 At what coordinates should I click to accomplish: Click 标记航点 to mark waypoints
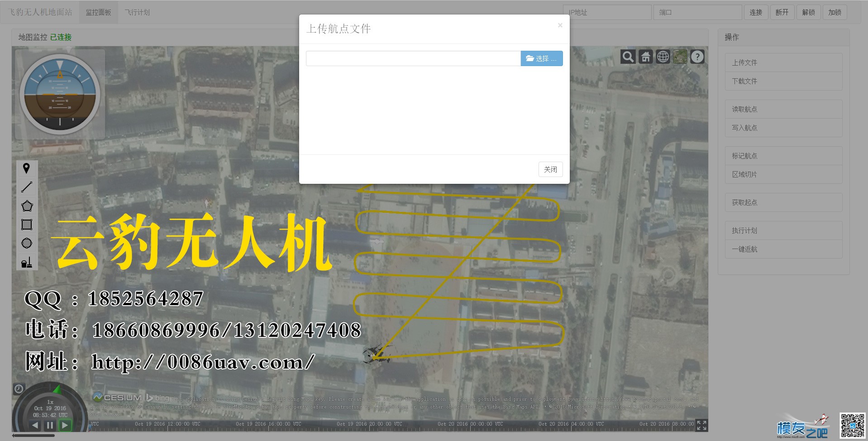[x=783, y=156]
